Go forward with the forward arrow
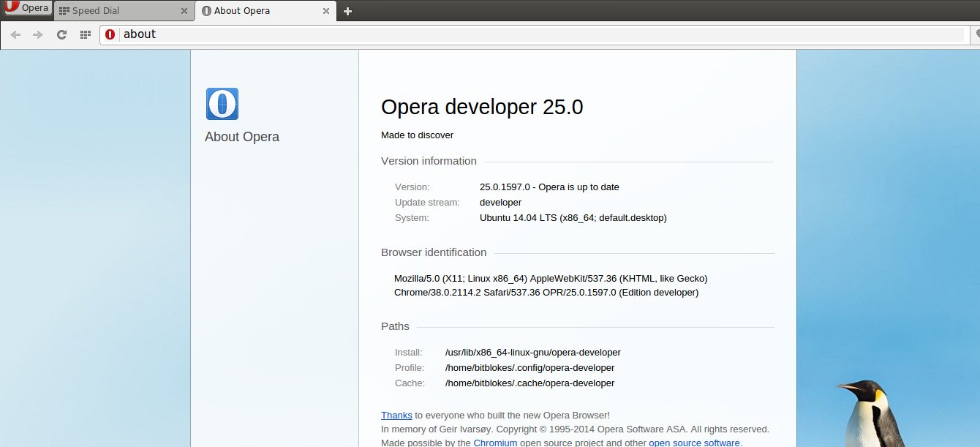 click(x=38, y=34)
